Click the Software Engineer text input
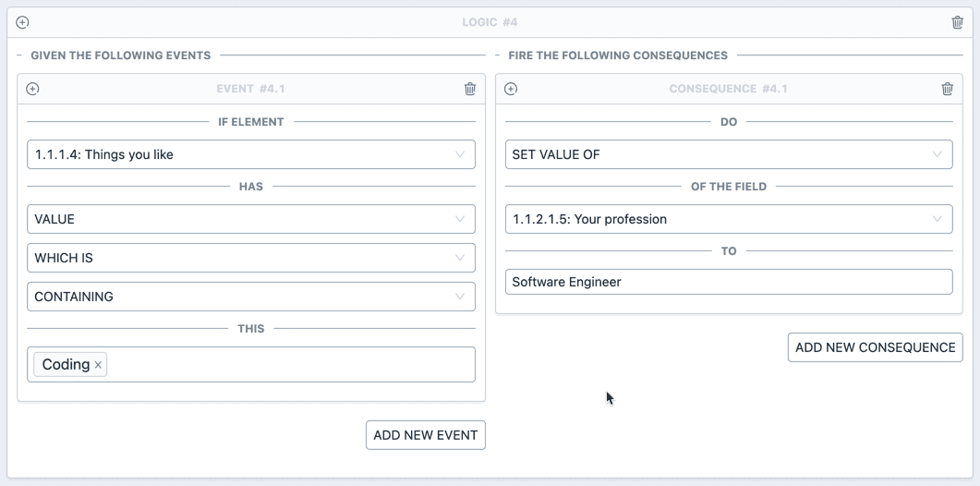 729,282
